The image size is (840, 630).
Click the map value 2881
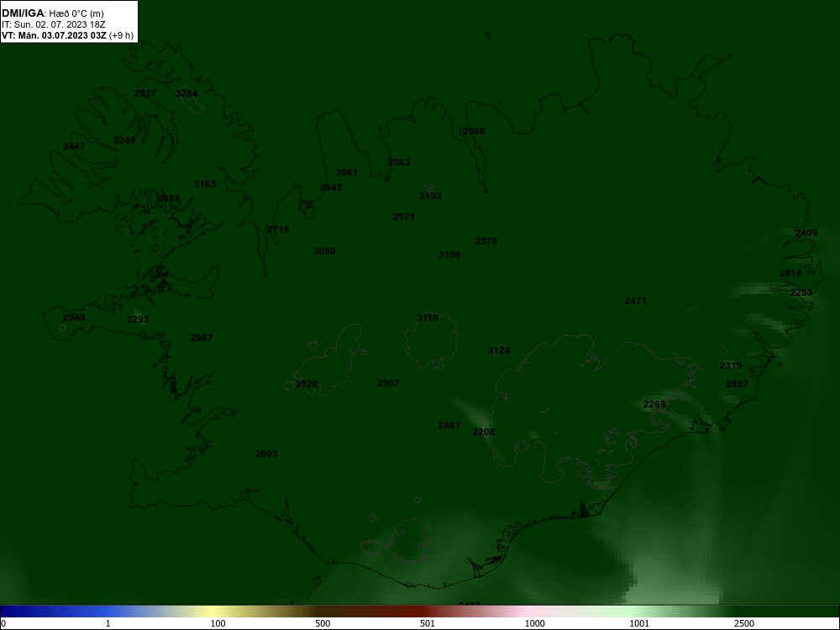click(x=449, y=425)
